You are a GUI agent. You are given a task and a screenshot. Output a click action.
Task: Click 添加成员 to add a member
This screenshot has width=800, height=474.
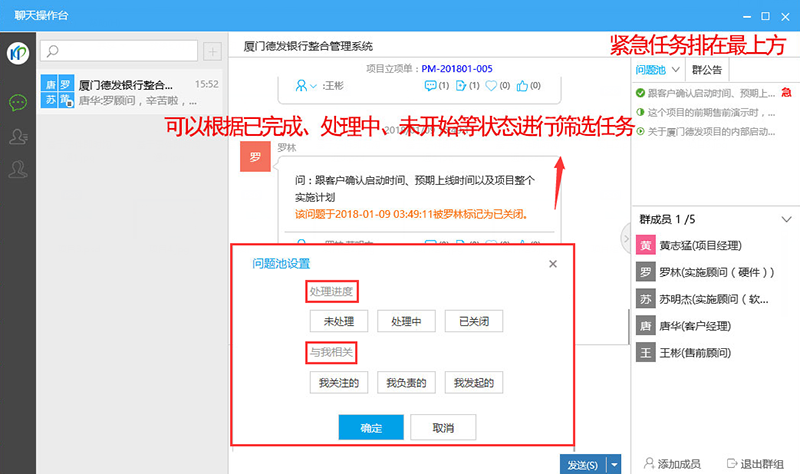[672, 464]
